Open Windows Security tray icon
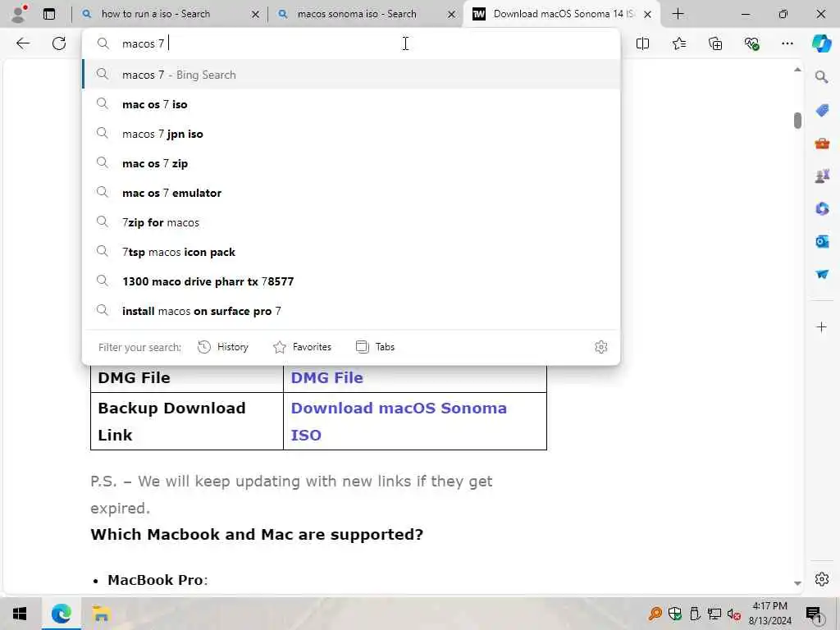 click(674, 614)
